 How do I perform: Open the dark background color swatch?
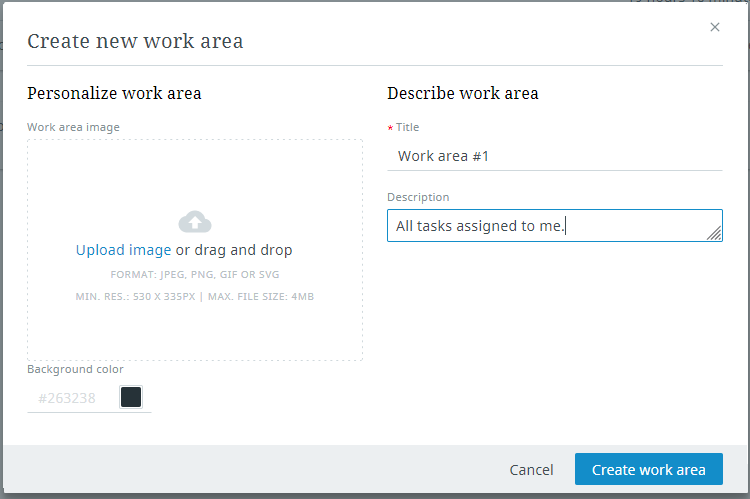[131, 397]
